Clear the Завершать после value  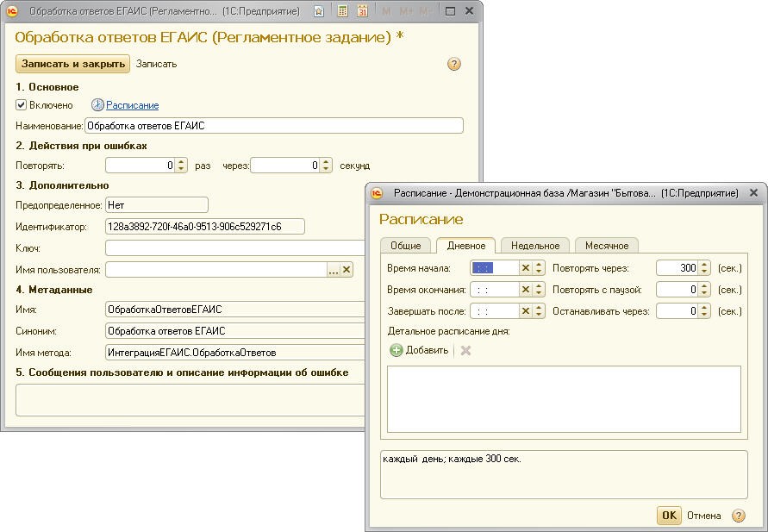pyautogui.click(x=526, y=311)
